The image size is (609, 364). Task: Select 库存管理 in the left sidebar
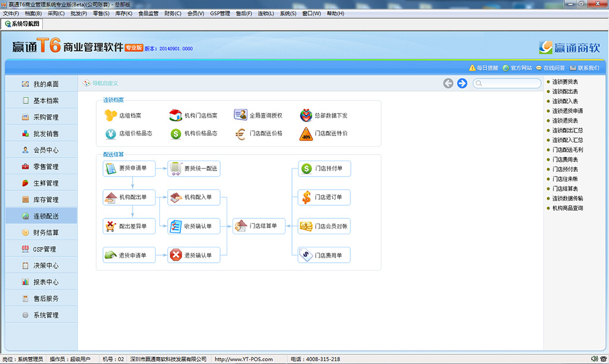(46, 200)
